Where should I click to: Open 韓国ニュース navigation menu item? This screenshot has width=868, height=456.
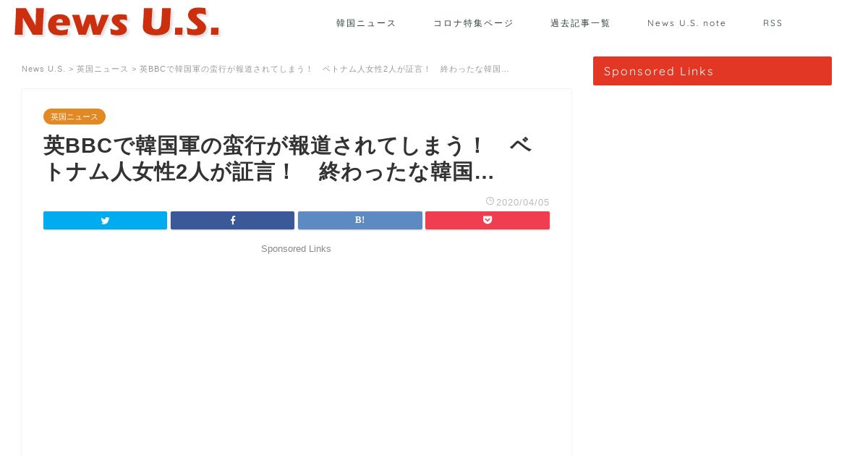[366, 23]
